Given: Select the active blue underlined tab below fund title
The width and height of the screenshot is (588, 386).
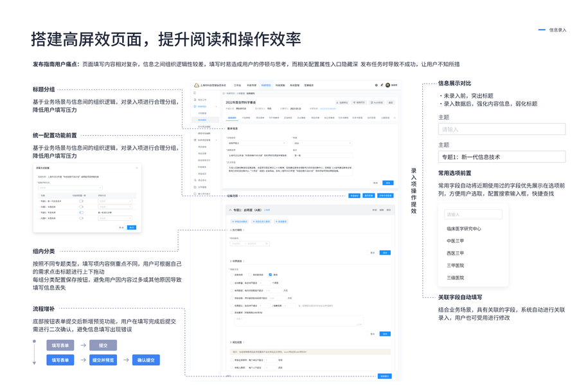Looking at the screenshot, I should point(232,118).
